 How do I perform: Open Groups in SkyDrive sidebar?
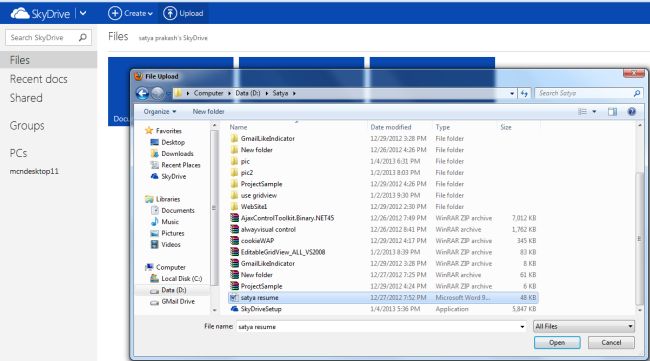pos(27,126)
